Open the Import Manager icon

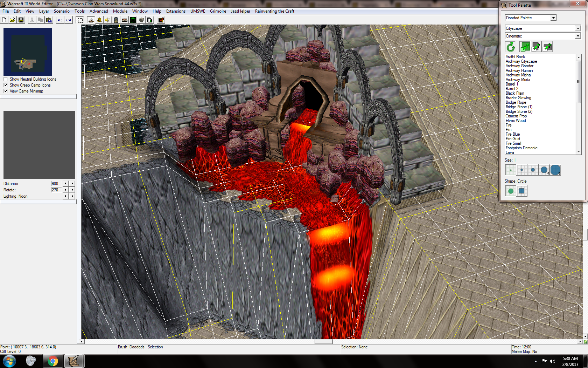[150, 20]
